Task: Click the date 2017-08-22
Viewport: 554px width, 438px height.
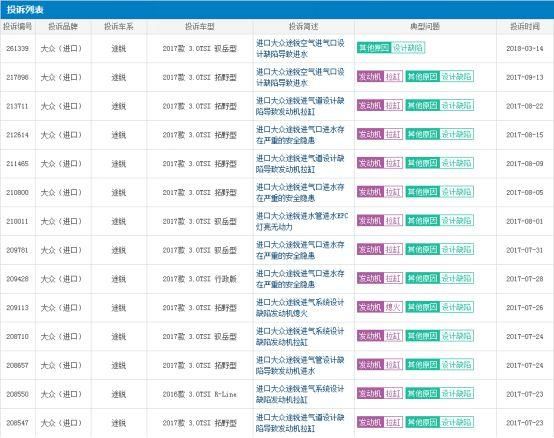Action: click(525, 106)
